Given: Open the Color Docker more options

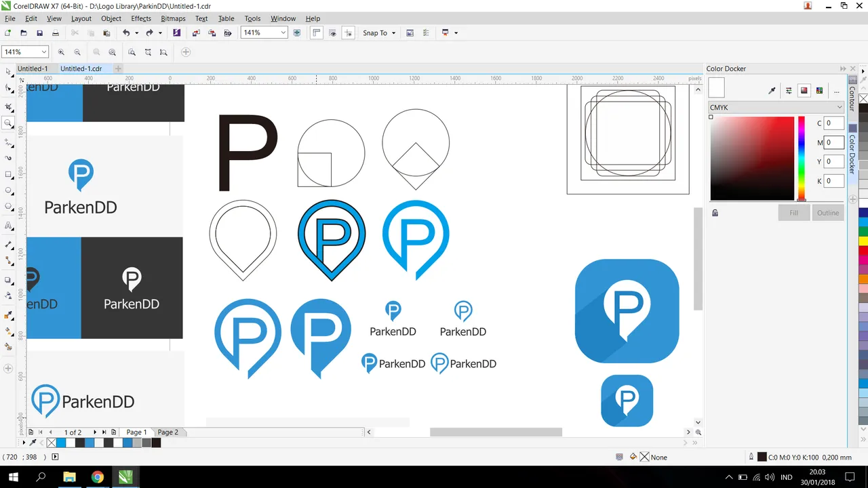Looking at the screenshot, I should click(x=836, y=90).
